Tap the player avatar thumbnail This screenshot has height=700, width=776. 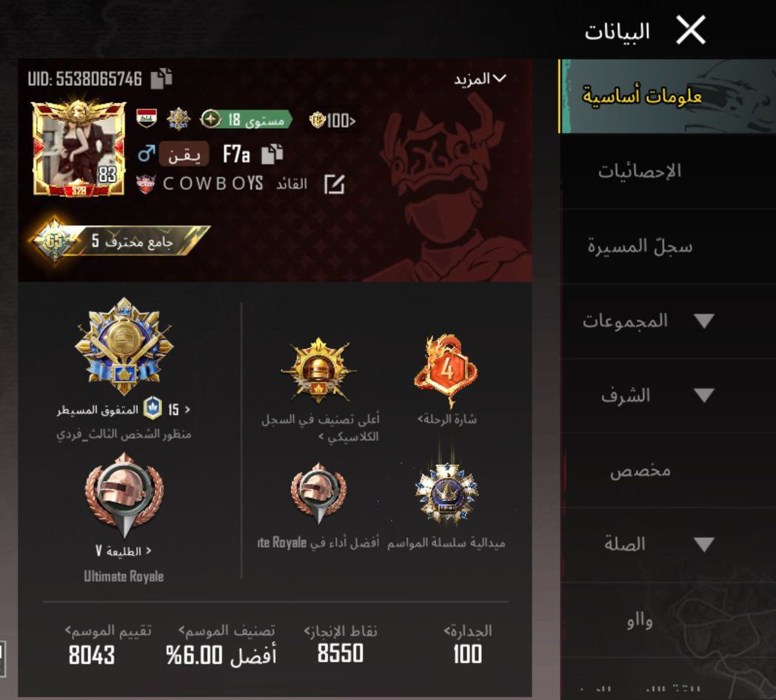(x=78, y=147)
